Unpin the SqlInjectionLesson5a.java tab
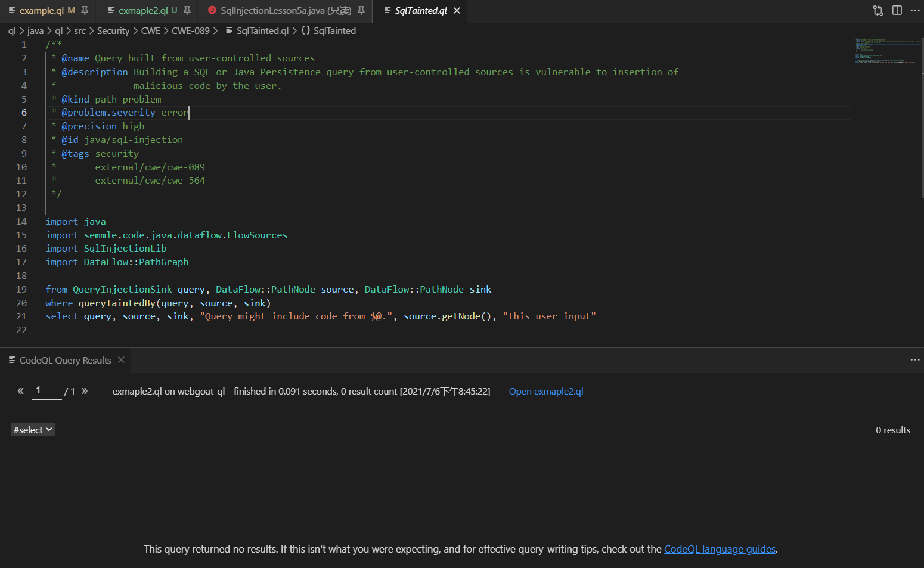The width and height of the screenshot is (924, 568). pos(361,11)
